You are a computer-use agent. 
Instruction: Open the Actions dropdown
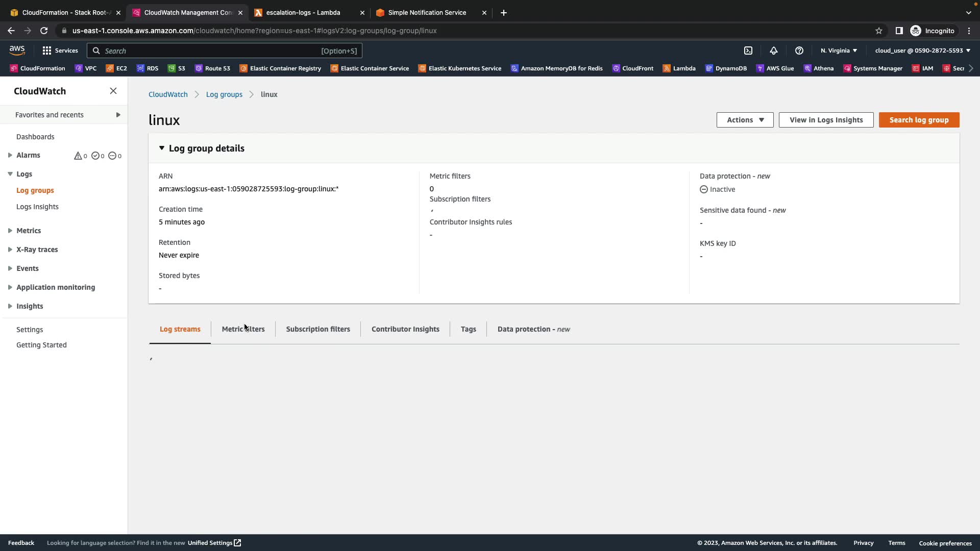745,120
